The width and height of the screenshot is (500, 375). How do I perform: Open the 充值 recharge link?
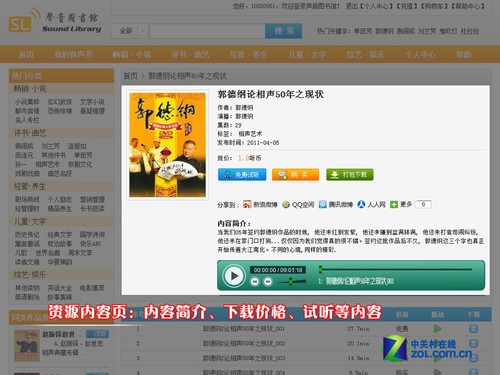point(406,6)
